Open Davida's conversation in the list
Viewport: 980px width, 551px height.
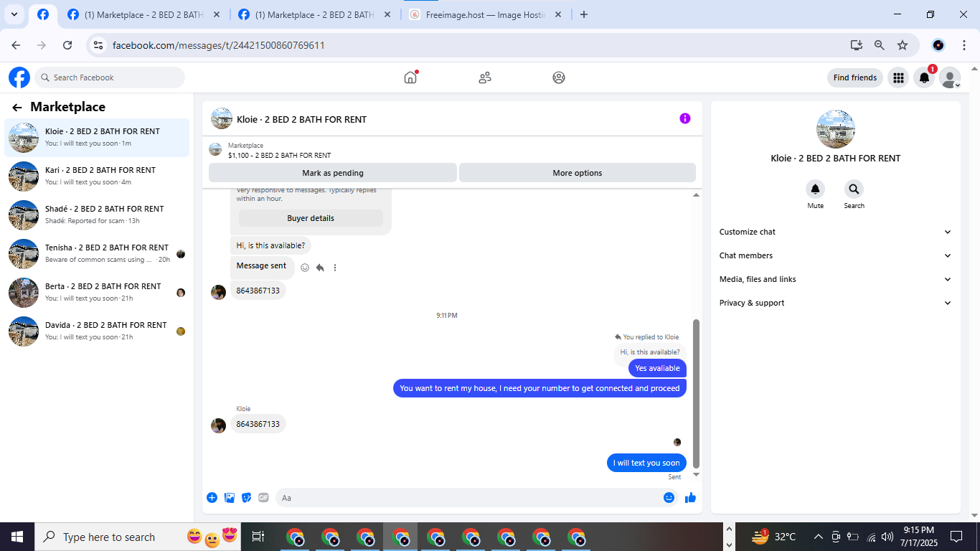pyautogui.click(x=97, y=331)
